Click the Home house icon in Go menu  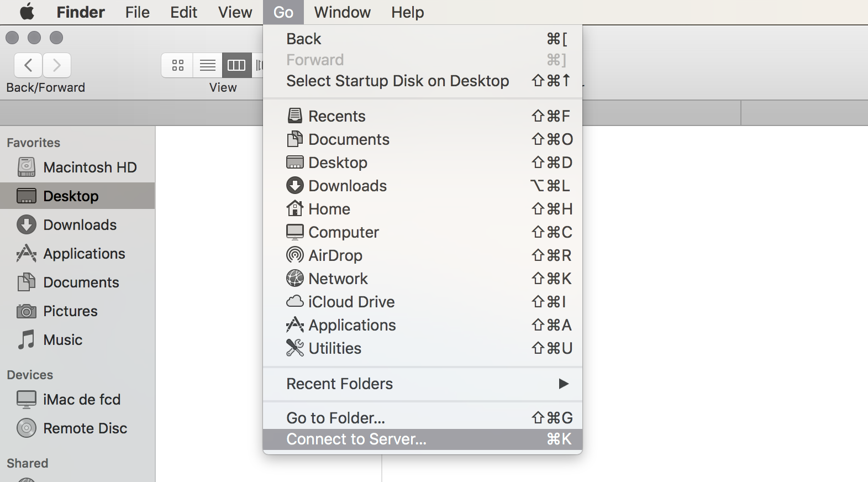coord(295,208)
